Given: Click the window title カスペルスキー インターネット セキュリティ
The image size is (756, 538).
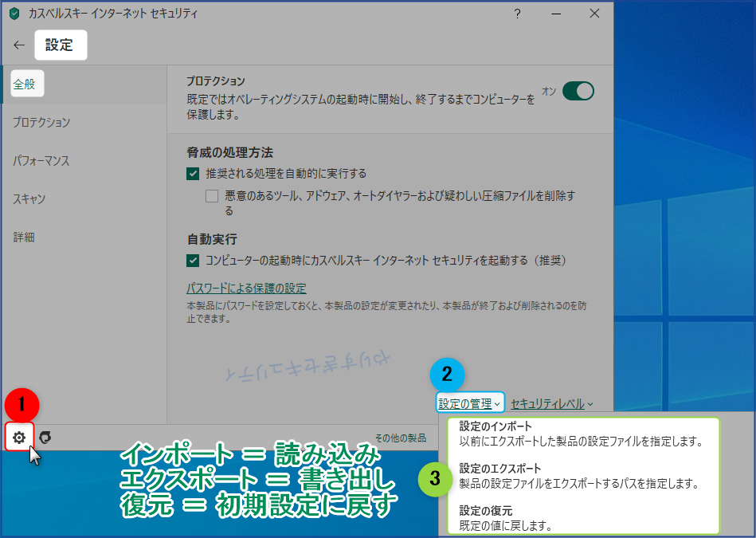Looking at the screenshot, I should (x=113, y=14).
